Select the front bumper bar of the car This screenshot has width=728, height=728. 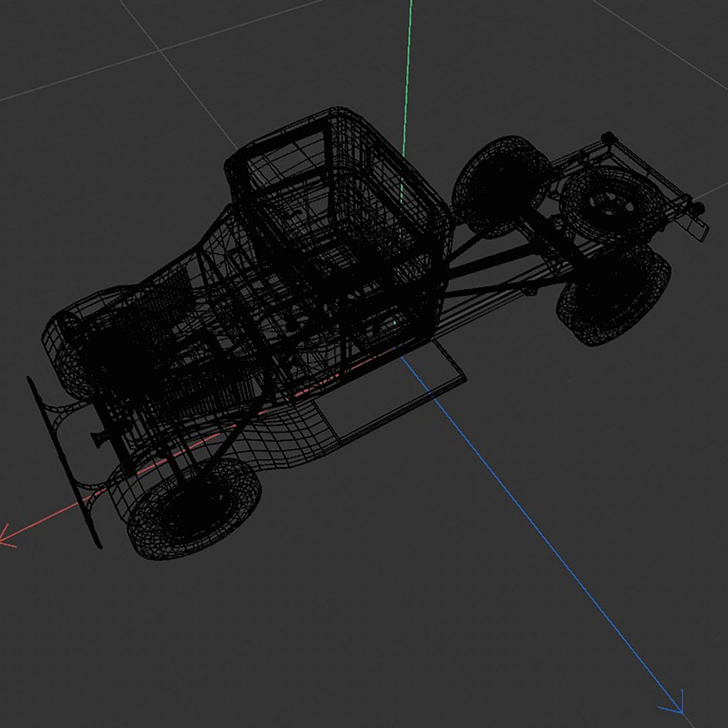[63, 462]
